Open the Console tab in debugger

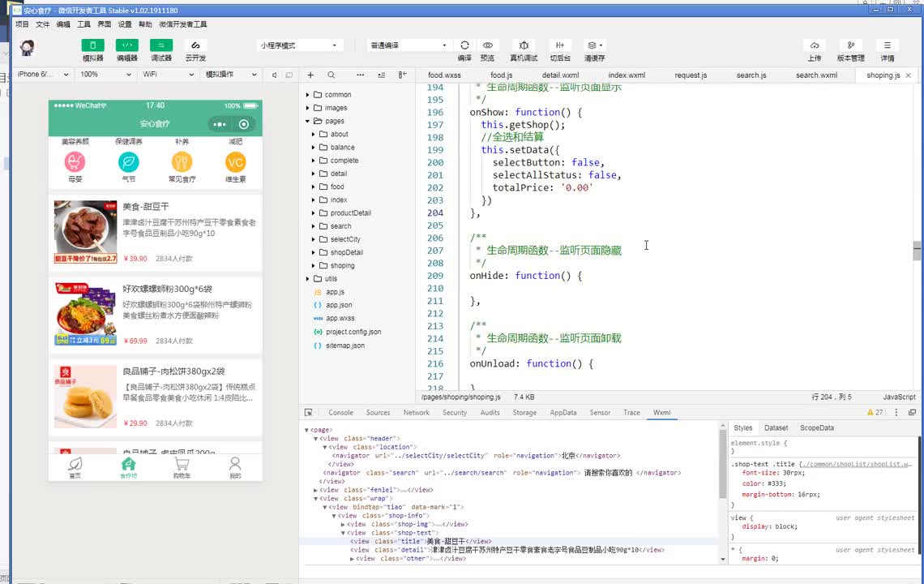tap(340, 413)
